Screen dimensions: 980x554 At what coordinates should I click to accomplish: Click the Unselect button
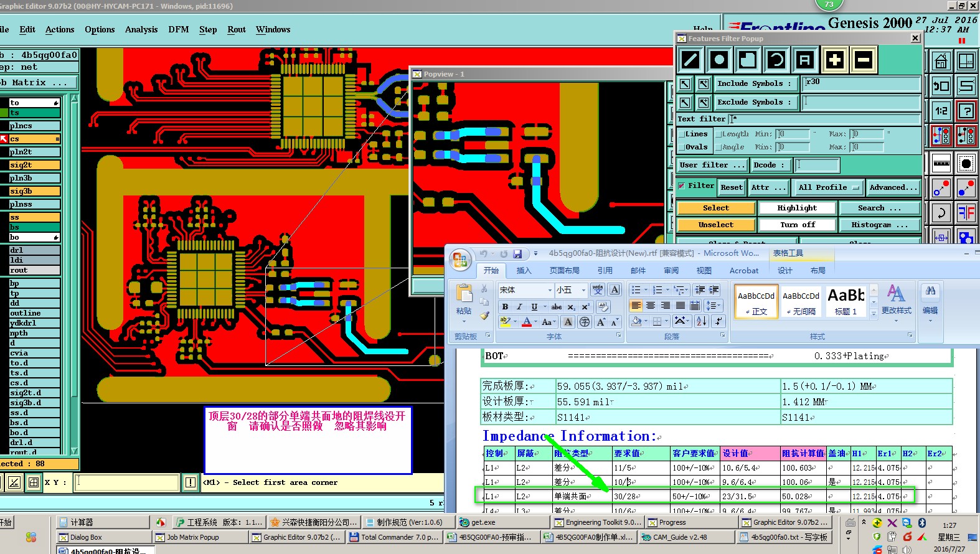click(x=716, y=225)
